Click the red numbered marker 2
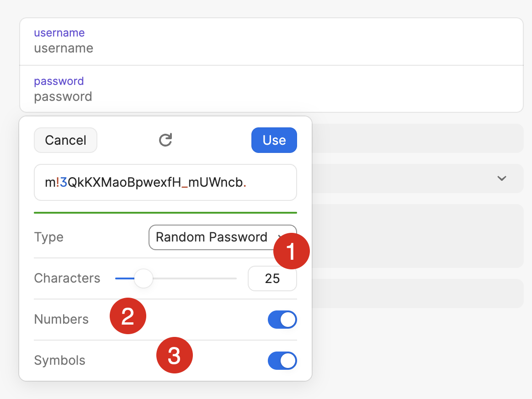The width and height of the screenshot is (532, 399). click(128, 316)
